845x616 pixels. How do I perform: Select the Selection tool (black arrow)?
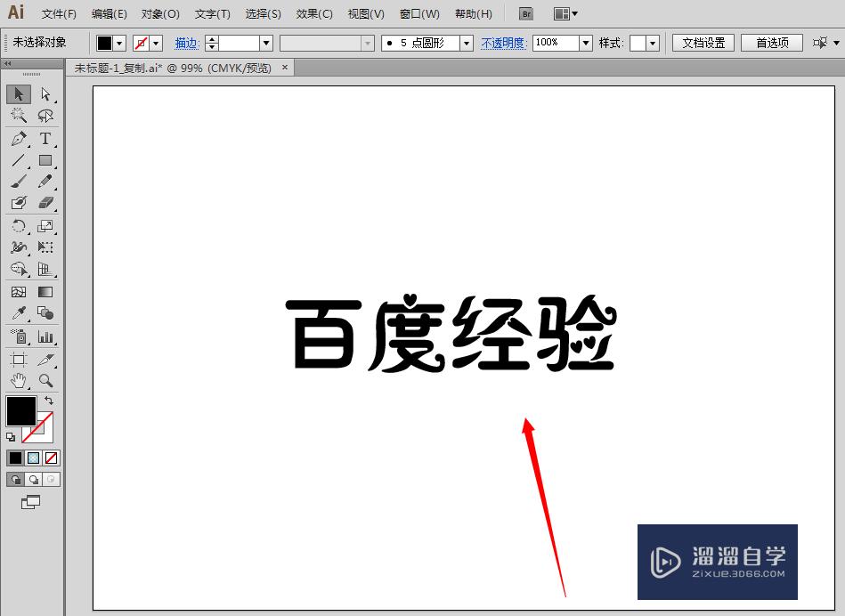tap(19, 94)
